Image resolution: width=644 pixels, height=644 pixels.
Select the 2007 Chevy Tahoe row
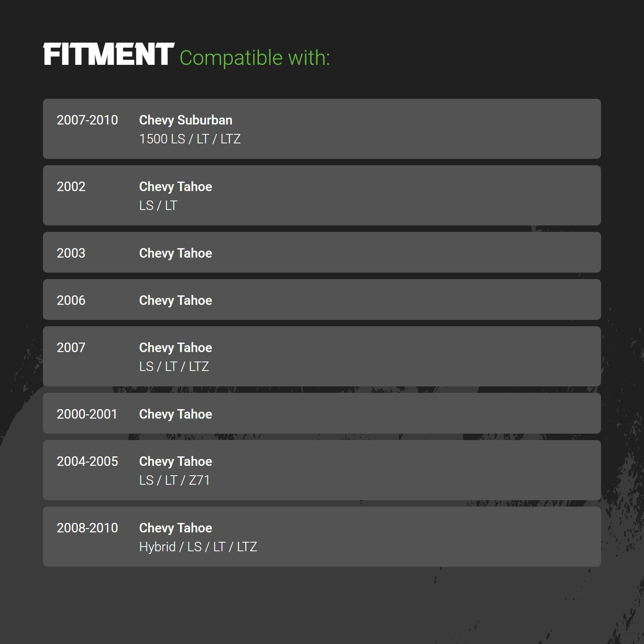coord(322,356)
